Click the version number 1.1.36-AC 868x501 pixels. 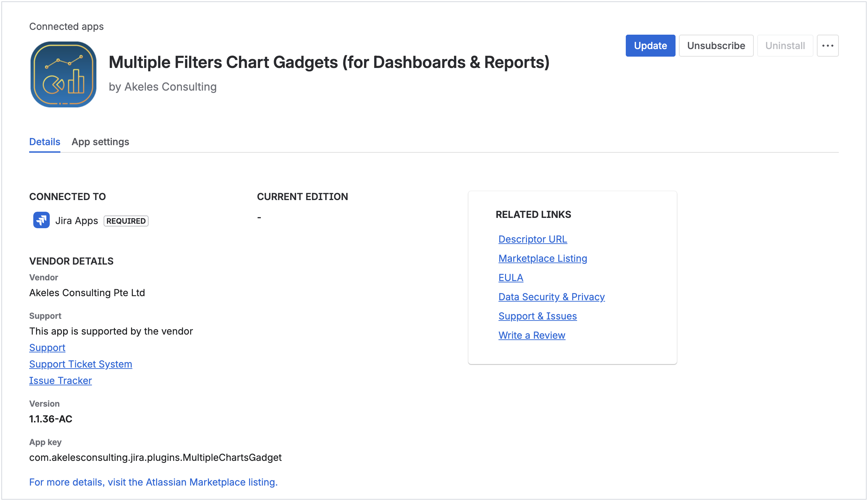[x=50, y=419]
